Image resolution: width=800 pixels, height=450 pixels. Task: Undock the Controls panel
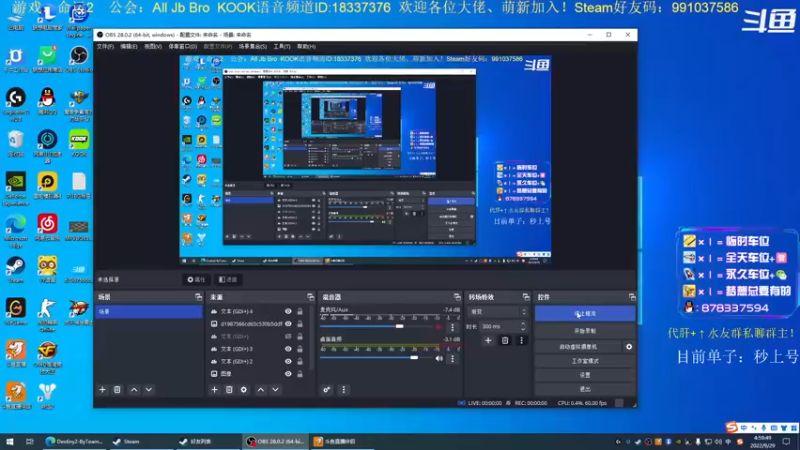[632, 297]
